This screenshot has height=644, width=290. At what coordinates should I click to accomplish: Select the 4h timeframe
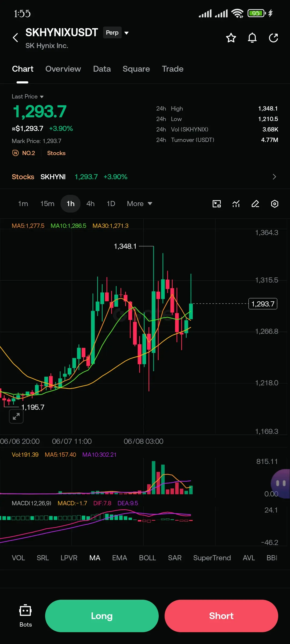coord(90,204)
